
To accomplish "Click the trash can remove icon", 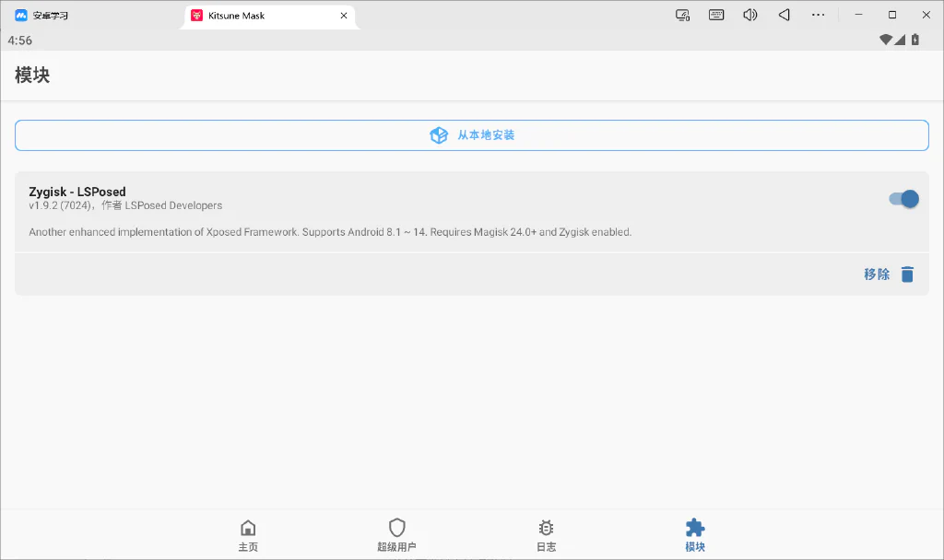I will pos(907,274).
